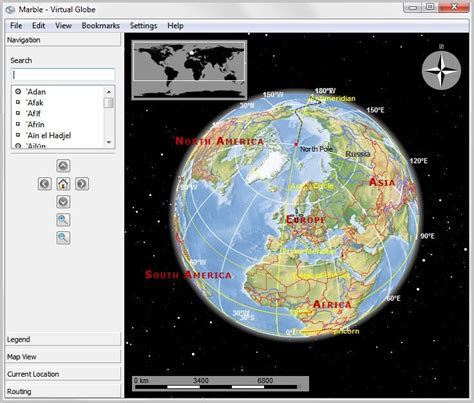This screenshot has height=403, width=474.
Task: Click the Africa label on the globe
Action: click(x=332, y=304)
